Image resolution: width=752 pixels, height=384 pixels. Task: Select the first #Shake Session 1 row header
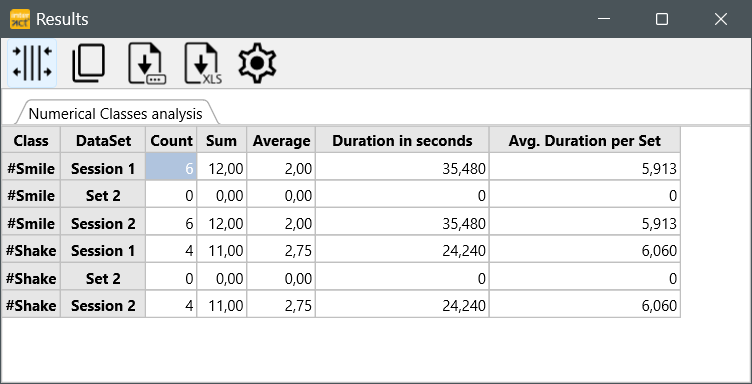pos(31,251)
